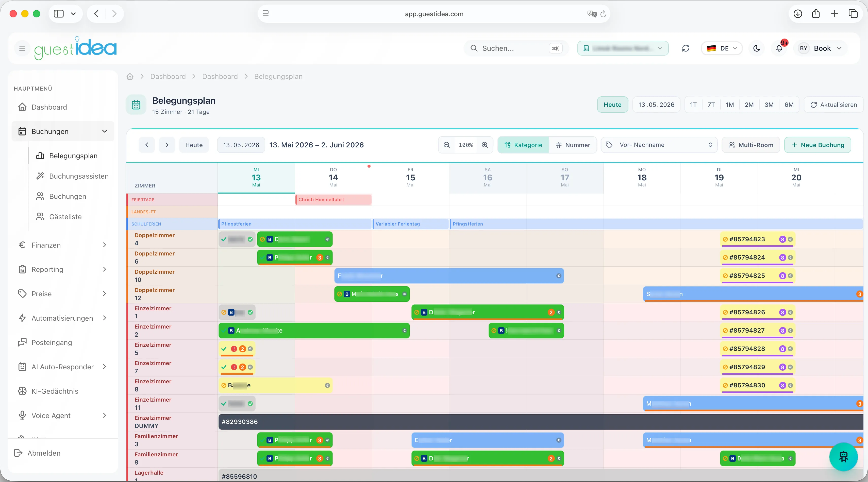Open dark booking bar #82930386
The width and height of the screenshot is (868, 482).
(x=541, y=422)
